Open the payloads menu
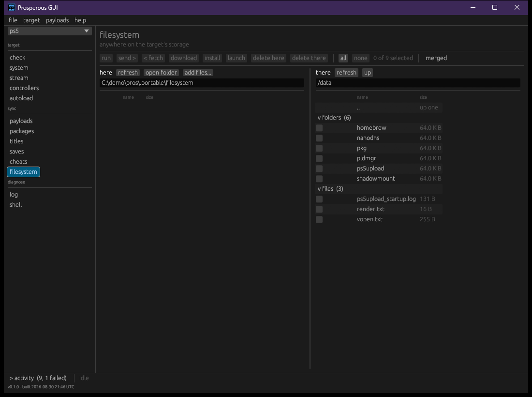 coord(58,20)
